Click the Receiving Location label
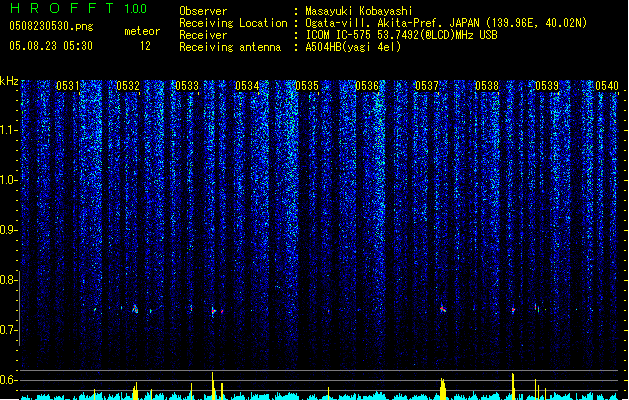The image size is (629, 400). [233, 23]
